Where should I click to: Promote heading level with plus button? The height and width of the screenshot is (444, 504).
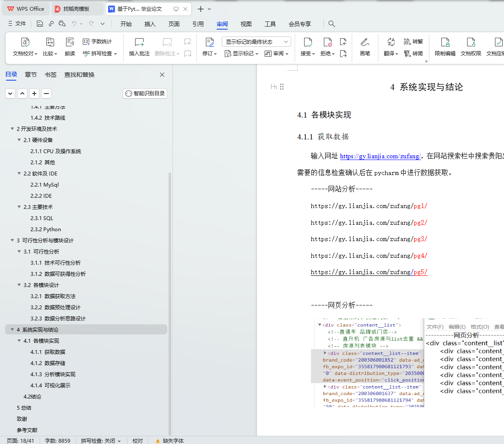pos(34,94)
